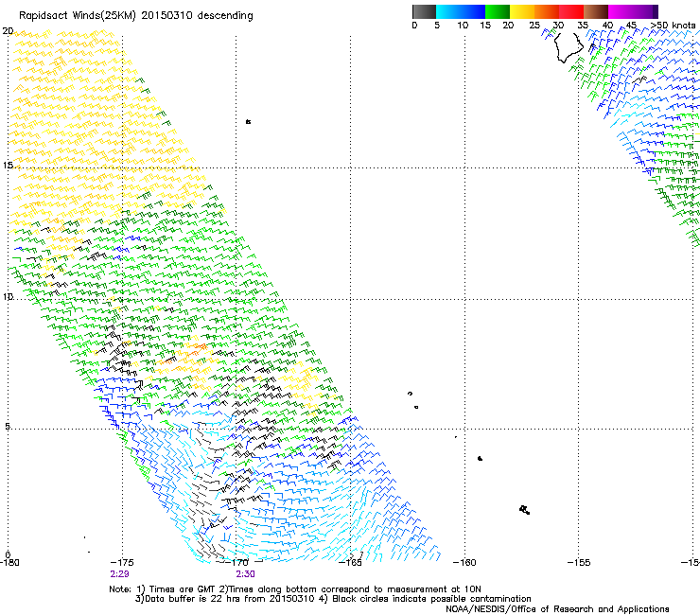The height and width of the screenshot is (615, 700).
Task: Click the longitude label '-165'
Action: point(350,563)
